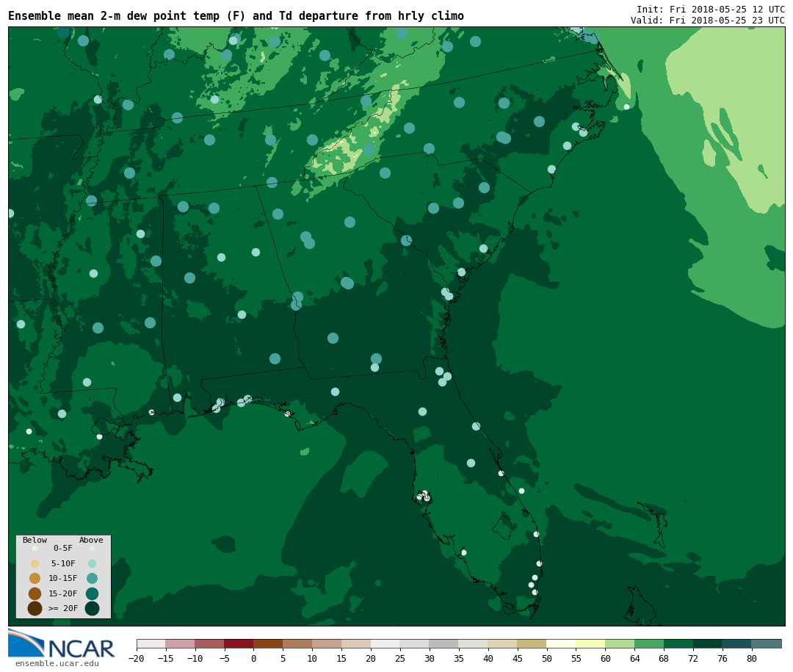Click the '80' colorbar tick label
The height and width of the screenshot is (672, 793).
coord(752,658)
